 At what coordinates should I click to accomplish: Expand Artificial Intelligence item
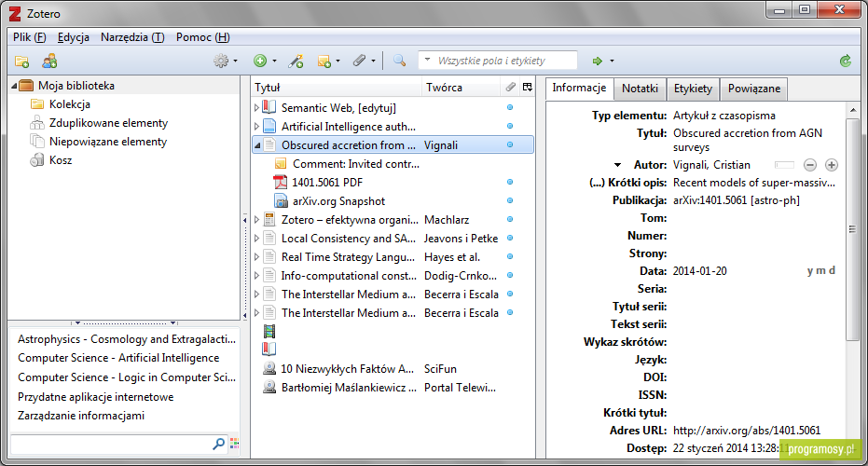coord(256,126)
